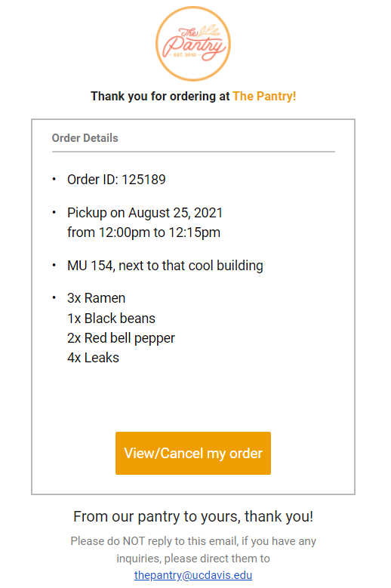
Task: Click the 'inquiries, please direct them to' line
Action: point(193,559)
